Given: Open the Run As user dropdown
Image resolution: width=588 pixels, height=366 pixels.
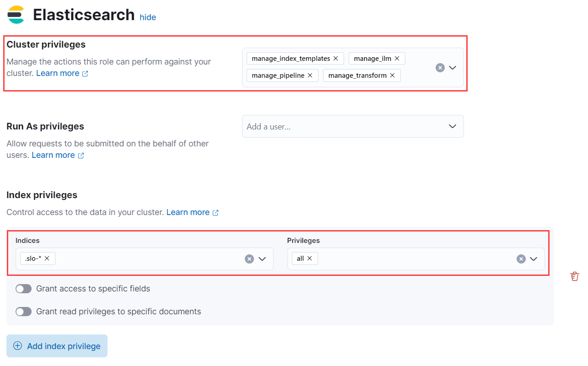Looking at the screenshot, I should (453, 126).
